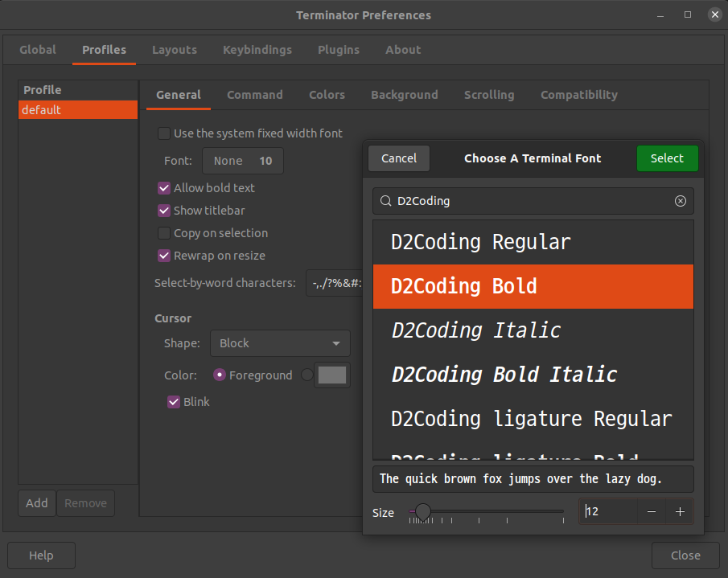Click the font preview text box

click(533, 479)
